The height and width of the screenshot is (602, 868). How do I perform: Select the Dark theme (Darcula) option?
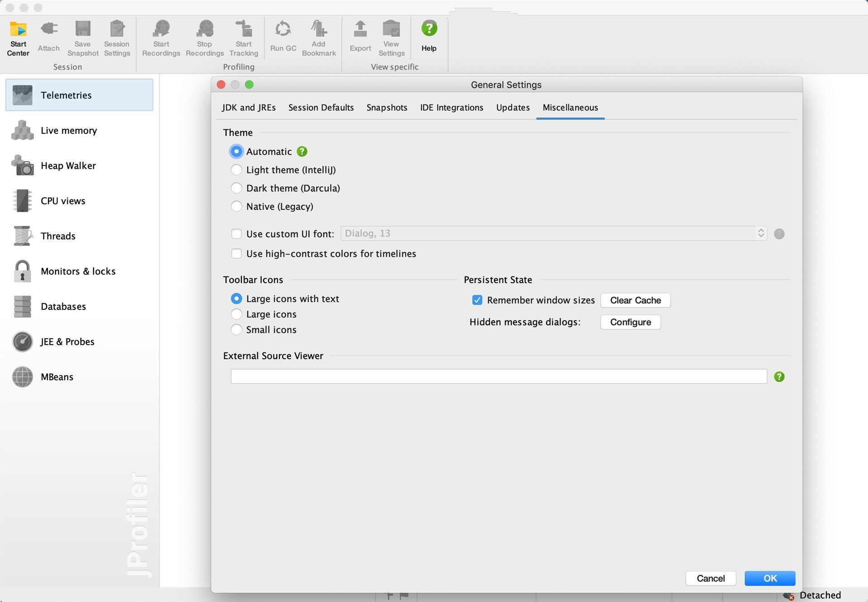(x=236, y=188)
